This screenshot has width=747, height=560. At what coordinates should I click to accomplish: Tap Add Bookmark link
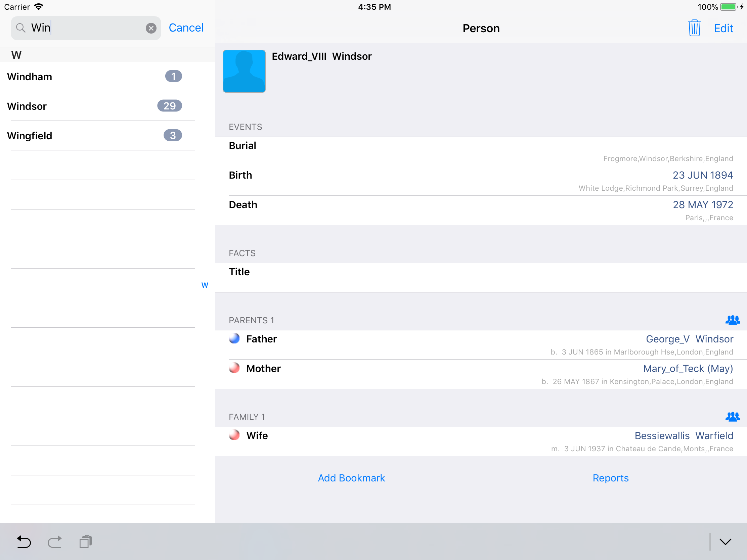351,478
